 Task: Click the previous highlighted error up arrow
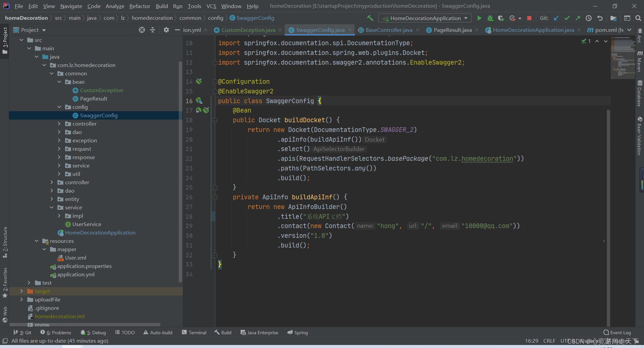coord(597,41)
